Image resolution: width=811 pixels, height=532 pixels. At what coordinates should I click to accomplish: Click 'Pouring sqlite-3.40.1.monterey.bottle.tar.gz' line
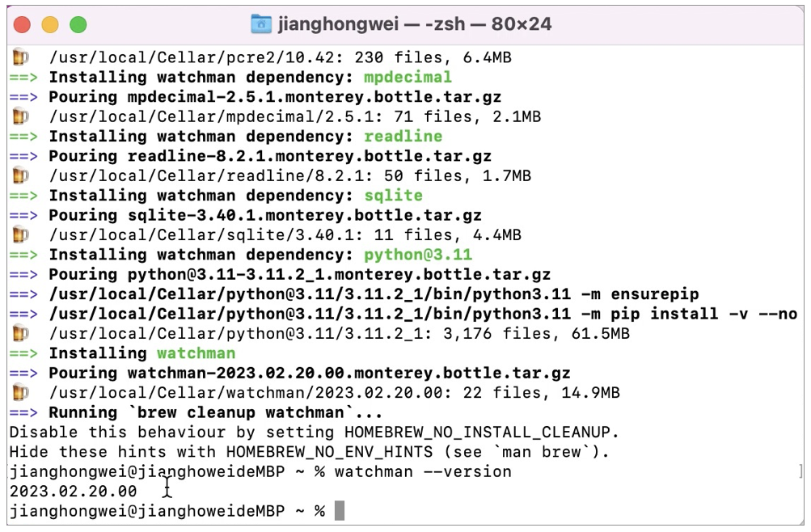pos(265,215)
